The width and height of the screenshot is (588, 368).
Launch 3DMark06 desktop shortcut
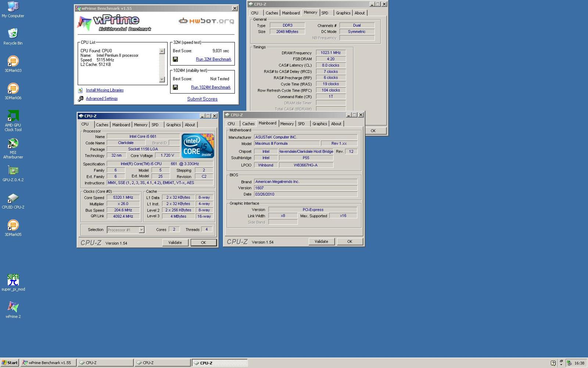pos(13,91)
